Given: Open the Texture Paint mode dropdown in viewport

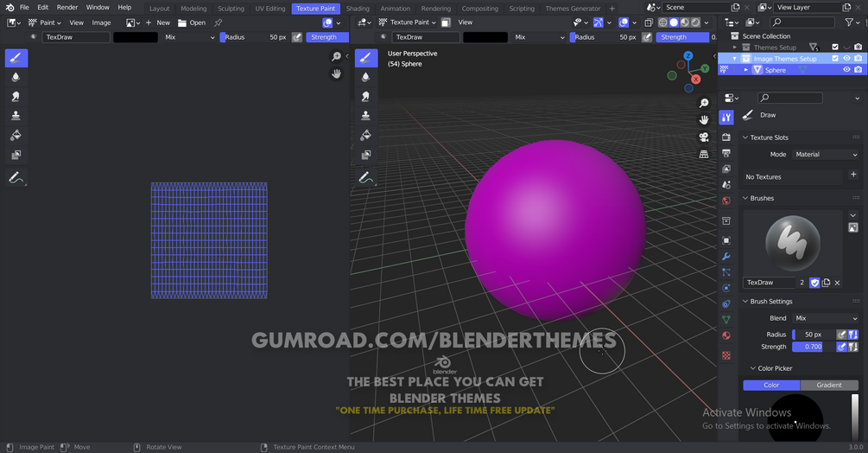Looking at the screenshot, I should click(408, 22).
